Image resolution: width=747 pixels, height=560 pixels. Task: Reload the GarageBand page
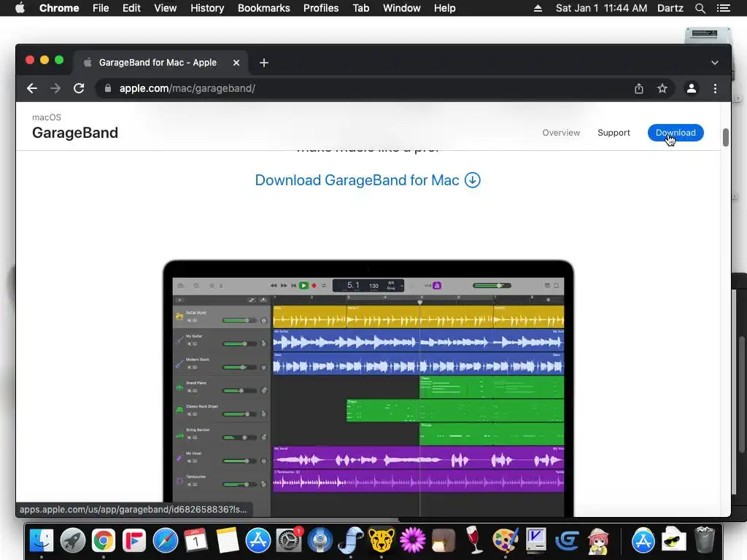[x=79, y=88]
